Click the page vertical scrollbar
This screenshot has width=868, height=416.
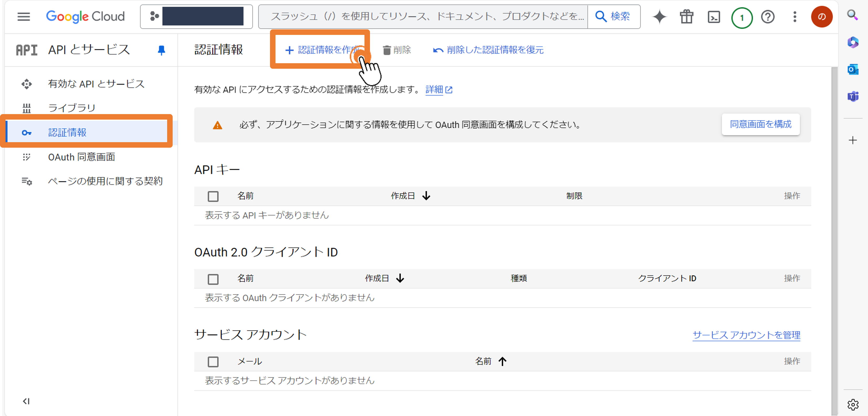[834, 241]
